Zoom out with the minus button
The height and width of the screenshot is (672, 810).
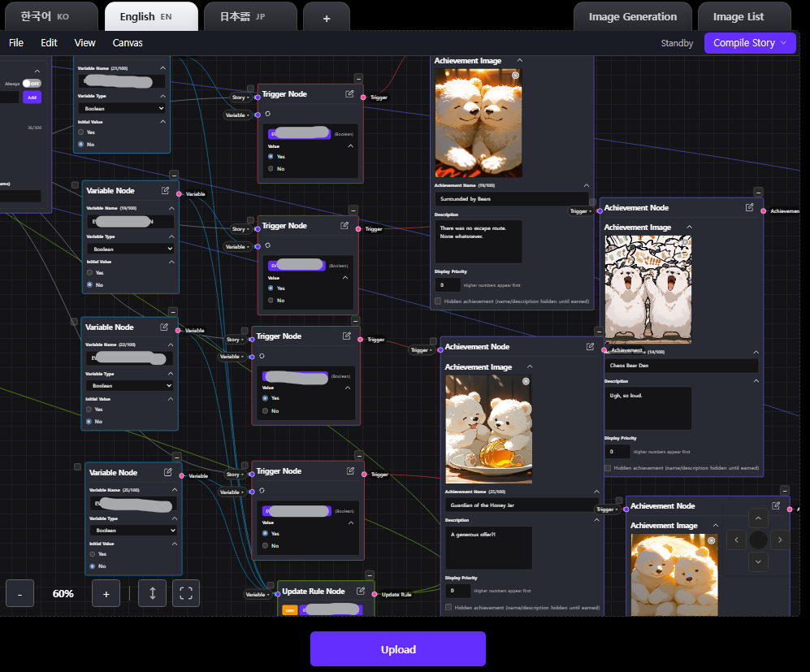[19, 593]
